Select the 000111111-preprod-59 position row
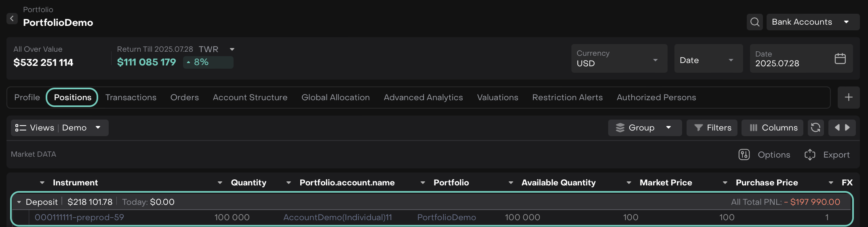Image resolution: width=868 pixels, height=227 pixels. coord(79,217)
